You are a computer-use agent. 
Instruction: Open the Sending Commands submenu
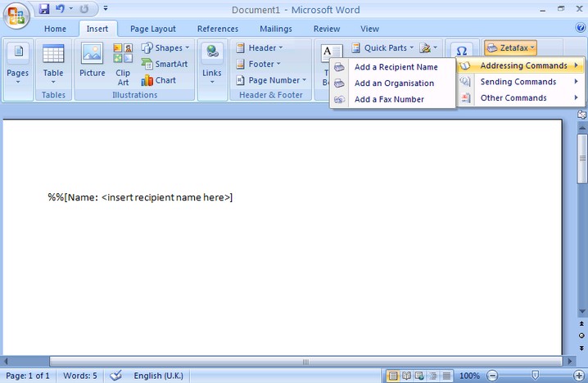click(x=521, y=82)
